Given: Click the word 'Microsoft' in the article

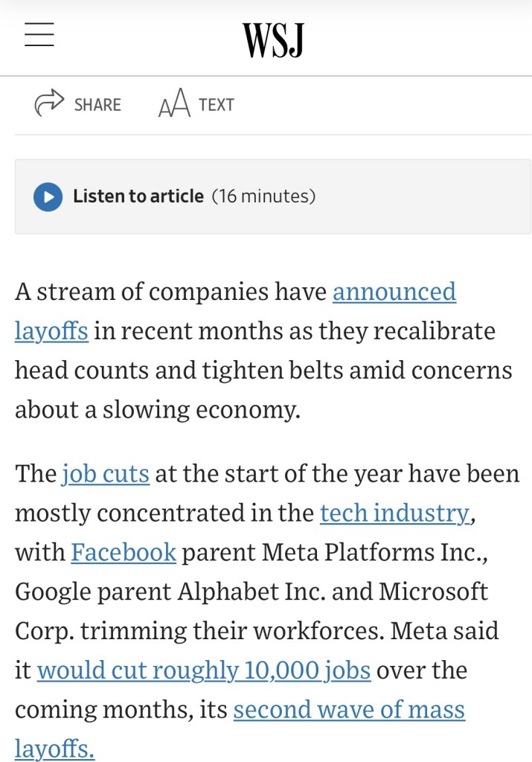Looking at the screenshot, I should pos(434,592).
